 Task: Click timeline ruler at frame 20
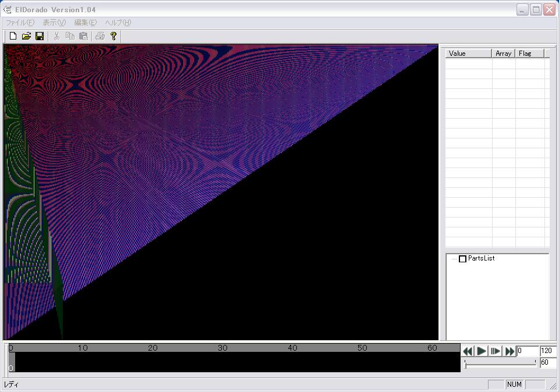pos(153,348)
